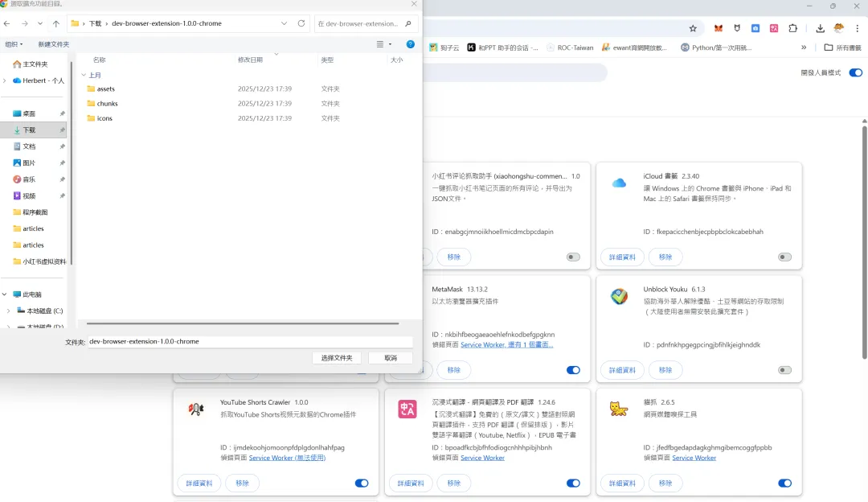
Task: Click 取消 button
Action: 391,358
